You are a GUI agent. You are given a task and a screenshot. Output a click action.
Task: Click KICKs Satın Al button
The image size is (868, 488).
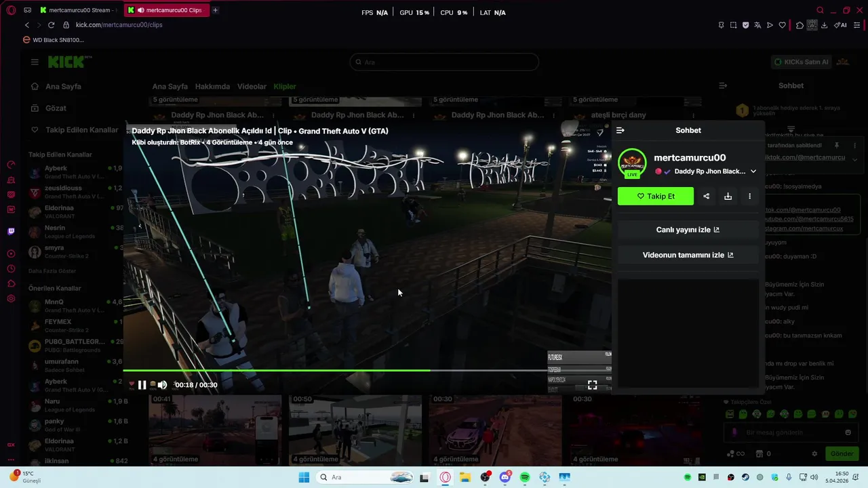(x=801, y=62)
